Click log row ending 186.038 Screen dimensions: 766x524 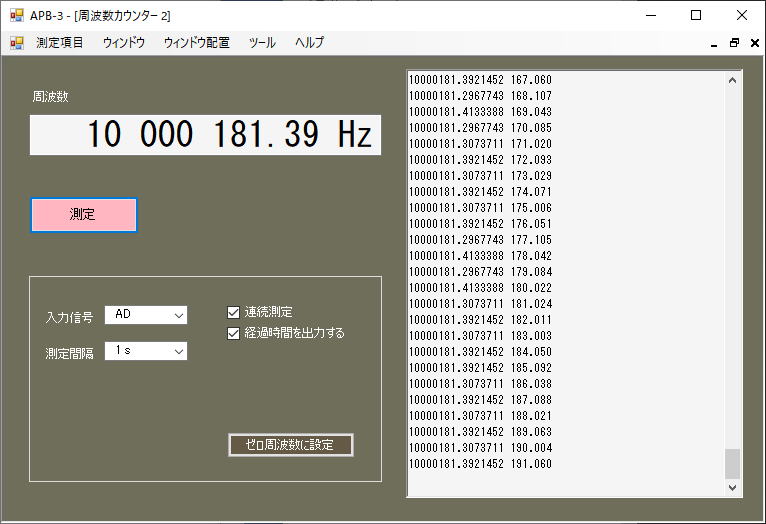(x=480, y=384)
